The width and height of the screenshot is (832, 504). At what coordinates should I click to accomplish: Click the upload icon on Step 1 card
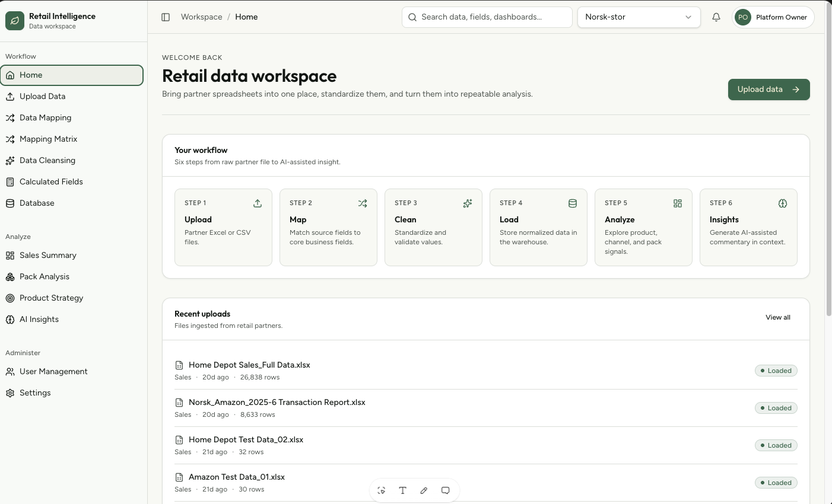258,203
